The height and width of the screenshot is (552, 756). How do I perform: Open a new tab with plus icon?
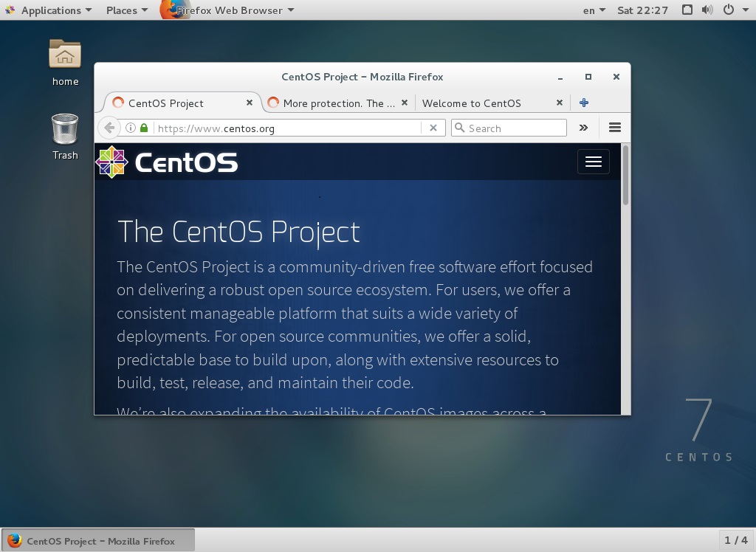pyautogui.click(x=584, y=103)
